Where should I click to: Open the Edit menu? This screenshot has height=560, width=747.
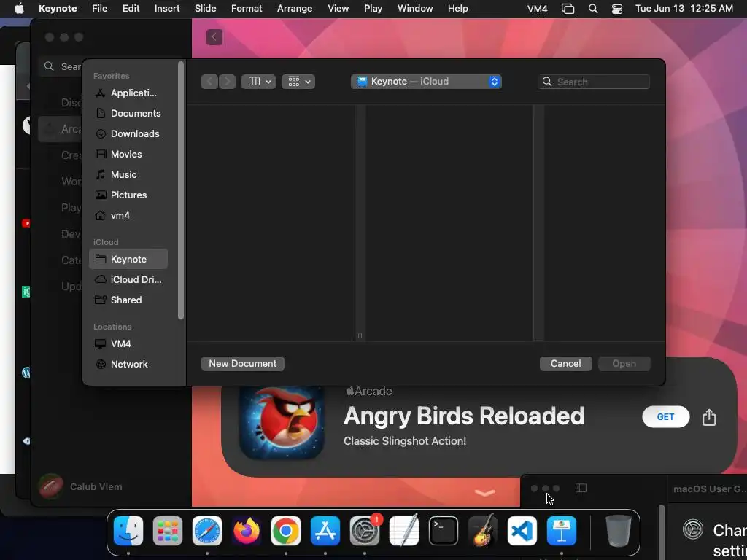131,9
